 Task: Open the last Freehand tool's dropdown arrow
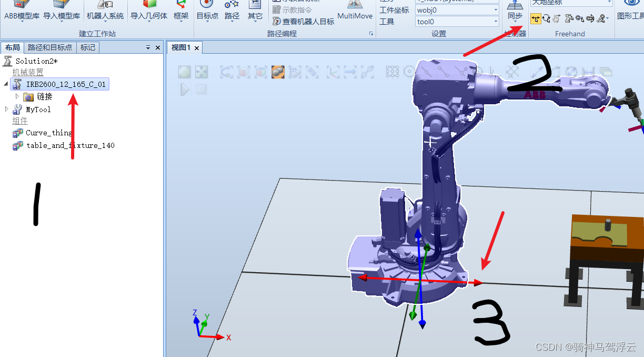pos(608,19)
